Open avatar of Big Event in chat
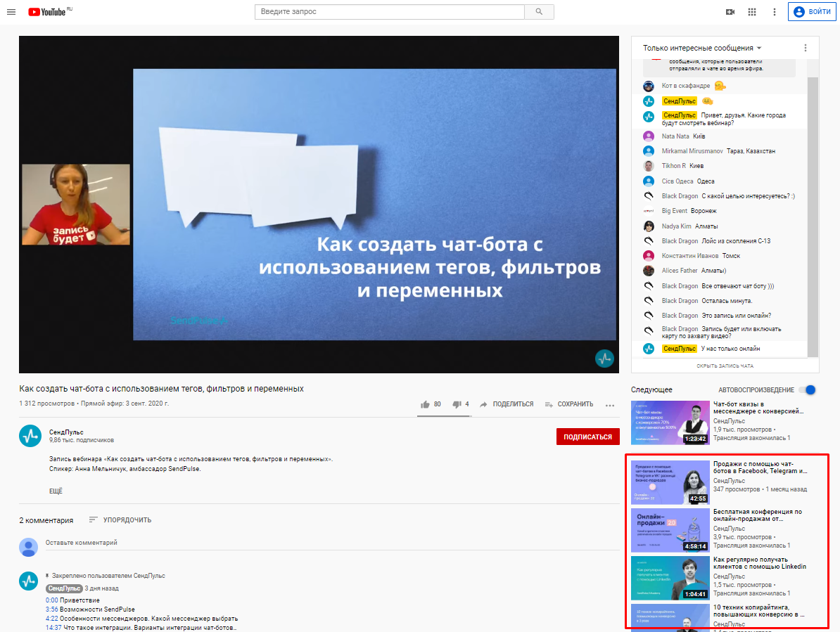 pyautogui.click(x=648, y=211)
